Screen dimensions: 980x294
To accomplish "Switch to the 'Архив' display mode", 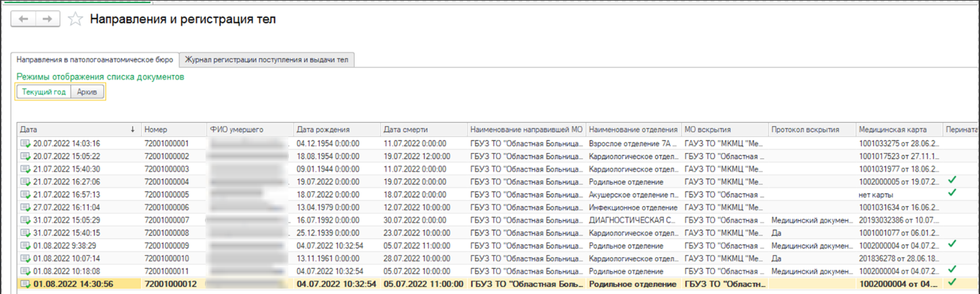I will 87,93.
